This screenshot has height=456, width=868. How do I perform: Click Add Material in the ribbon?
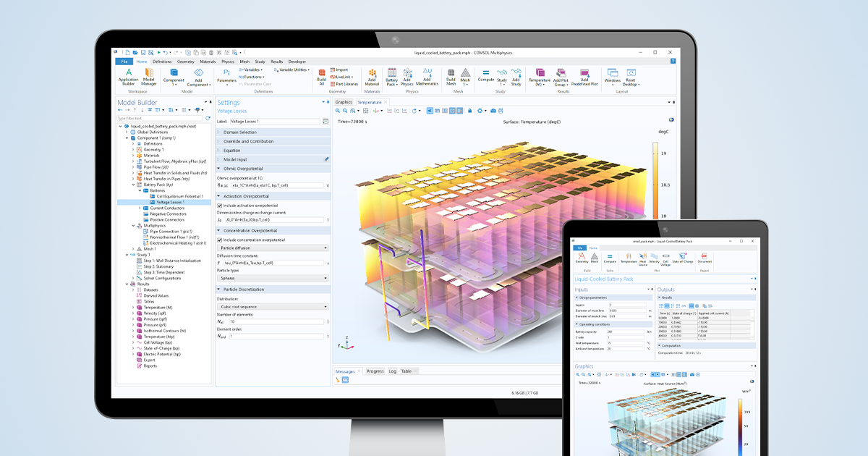coord(372,77)
